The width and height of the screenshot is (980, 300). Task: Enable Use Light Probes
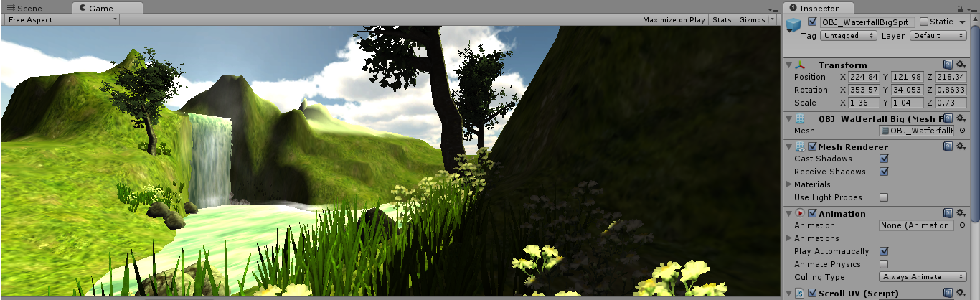coord(884,197)
